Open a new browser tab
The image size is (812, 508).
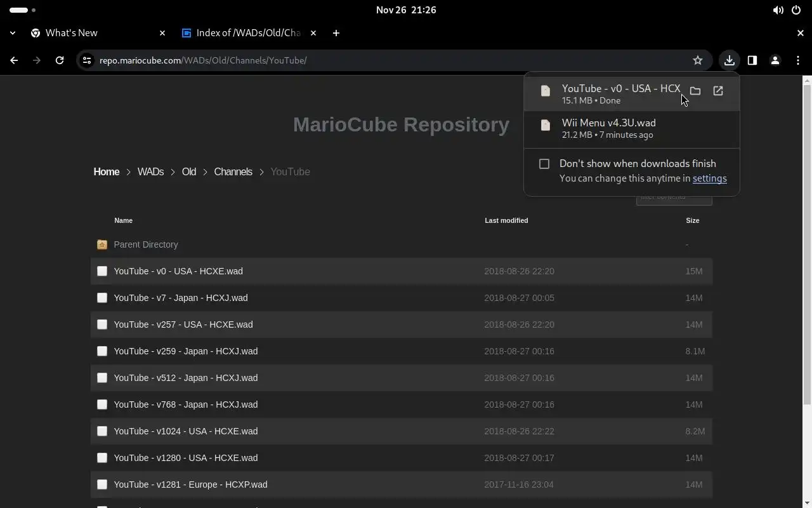coord(336,33)
